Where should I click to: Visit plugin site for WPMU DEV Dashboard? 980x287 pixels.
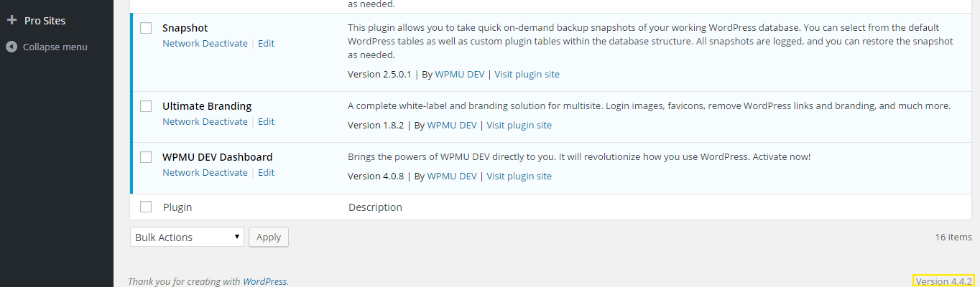pyautogui.click(x=519, y=176)
